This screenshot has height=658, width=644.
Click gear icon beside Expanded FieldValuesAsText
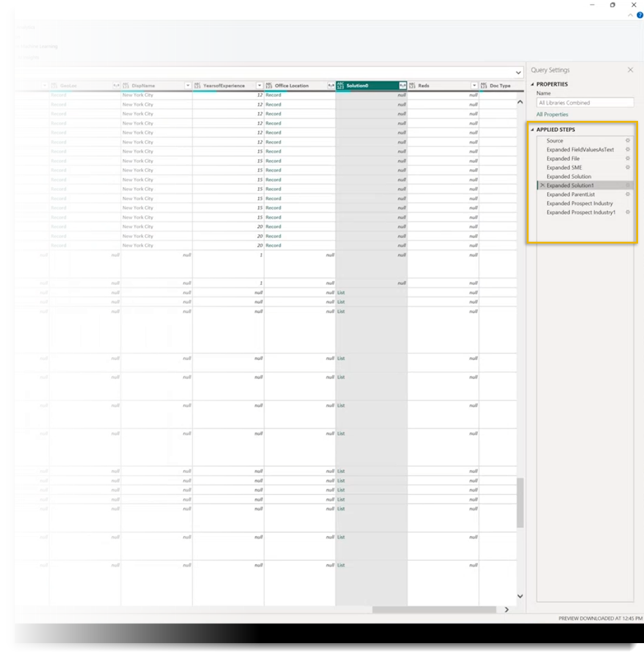click(627, 150)
